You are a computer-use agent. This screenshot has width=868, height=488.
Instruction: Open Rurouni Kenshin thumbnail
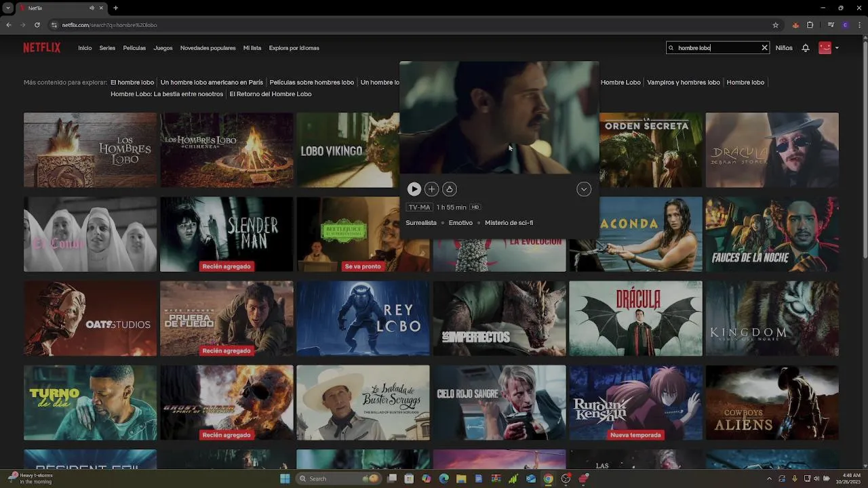click(x=635, y=403)
